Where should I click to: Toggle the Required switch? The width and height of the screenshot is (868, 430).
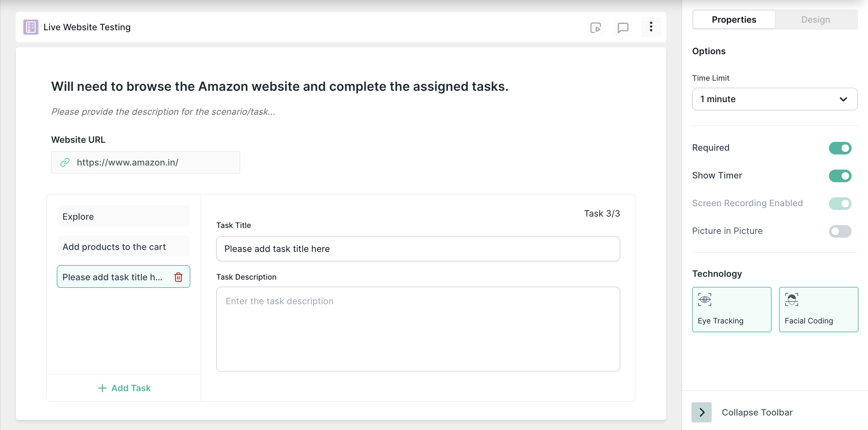click(840, 148)
